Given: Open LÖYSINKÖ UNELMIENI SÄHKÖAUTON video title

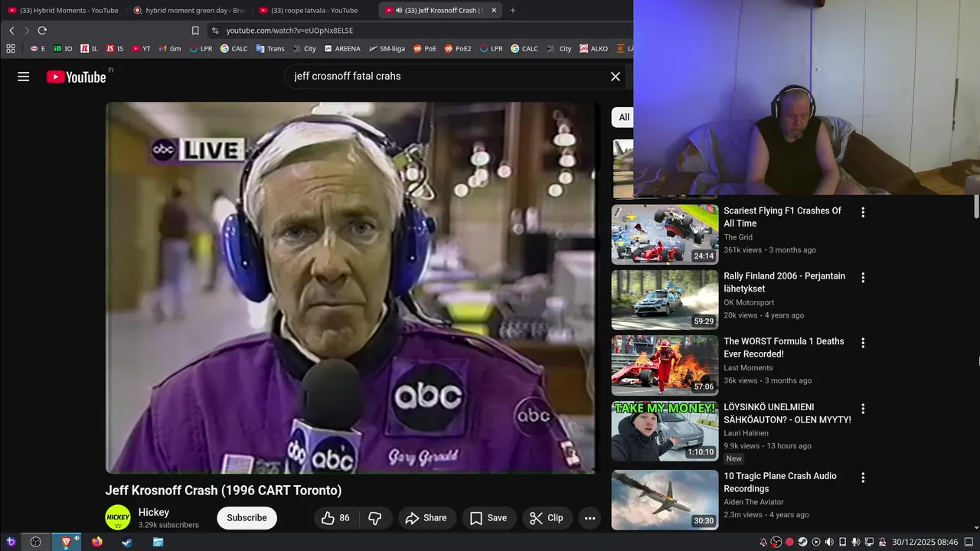Looking at the screenshot, I should tap(787, 413).
